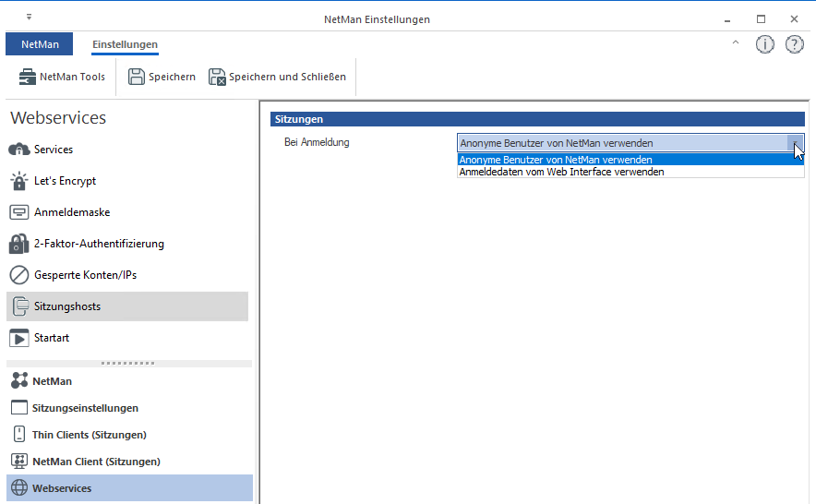The image size is (816, 504).
Task: Close the NetMan Einstellungen window
Action: pyautogui.click(x=794, y=19)
